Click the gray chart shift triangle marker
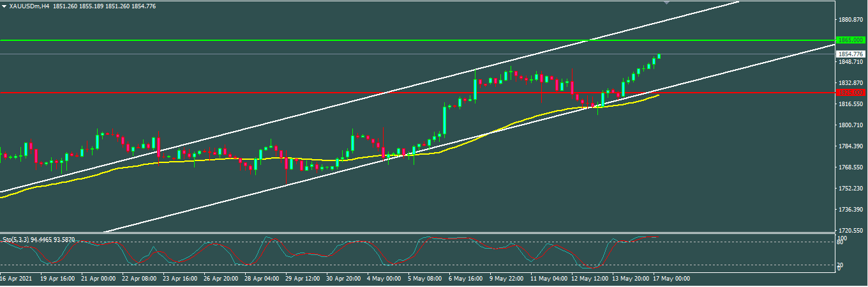Screen dimensions: 868x287 pyautogui.click(x=667, y=3)
